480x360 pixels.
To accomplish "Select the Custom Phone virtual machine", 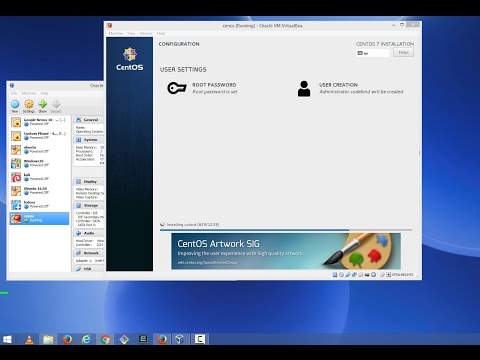I will (x=39, y=136).
